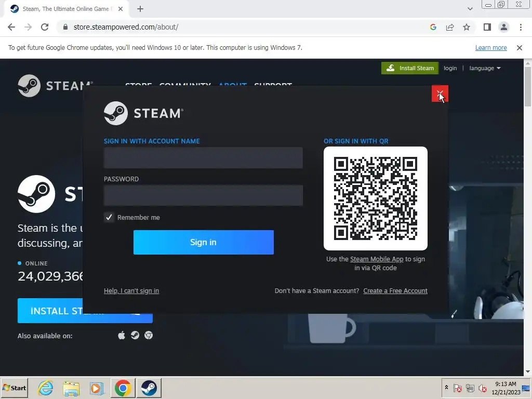Open Help, I can't sign in
Image resolution: width=532 pixels, height=399 pixels.
click(131, 291)
